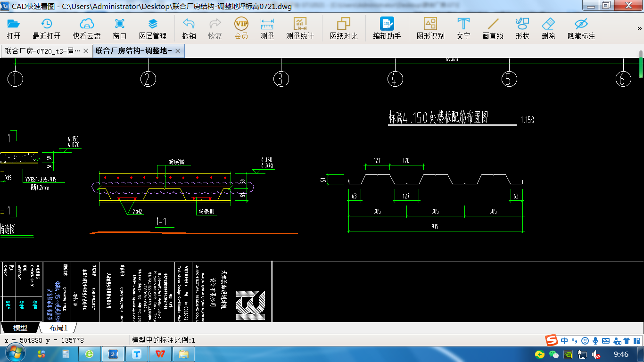This screenshot has height=362, width=644.
Task: Click the vertical scrollbar thumb
Action: coord(641,64)
